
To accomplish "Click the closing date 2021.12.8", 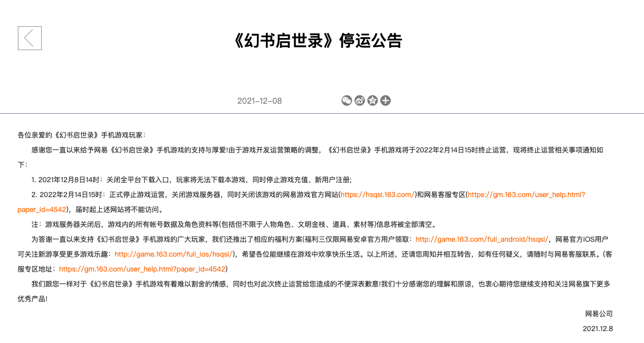I will click(598, 329).
